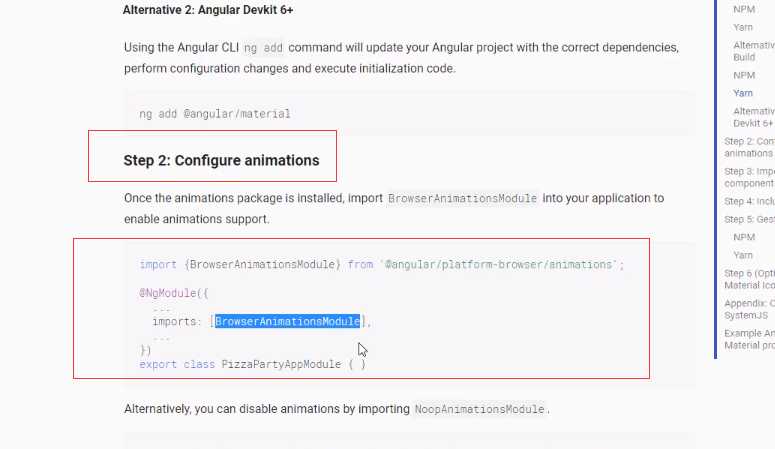This screenshot has width=775, height=449.
Task: Click inline NoopAnimationsModule code text
Action: (x=479, y=409)
